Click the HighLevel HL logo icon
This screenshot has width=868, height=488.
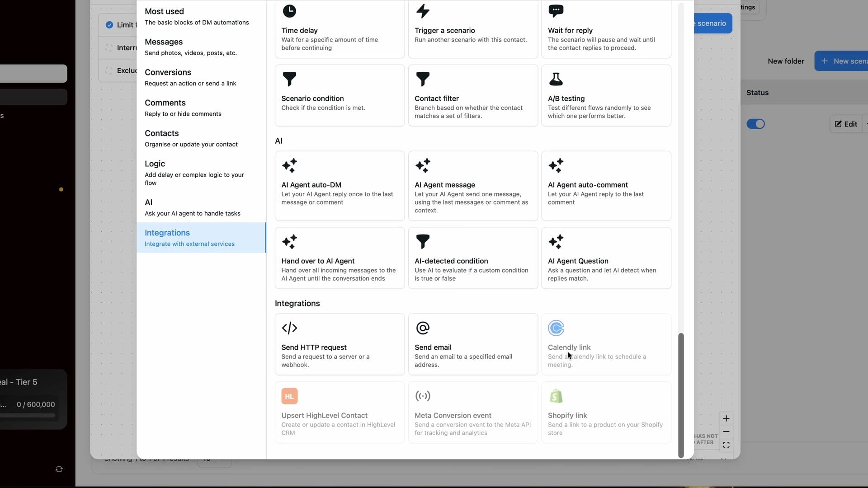(x=289, y=396)
